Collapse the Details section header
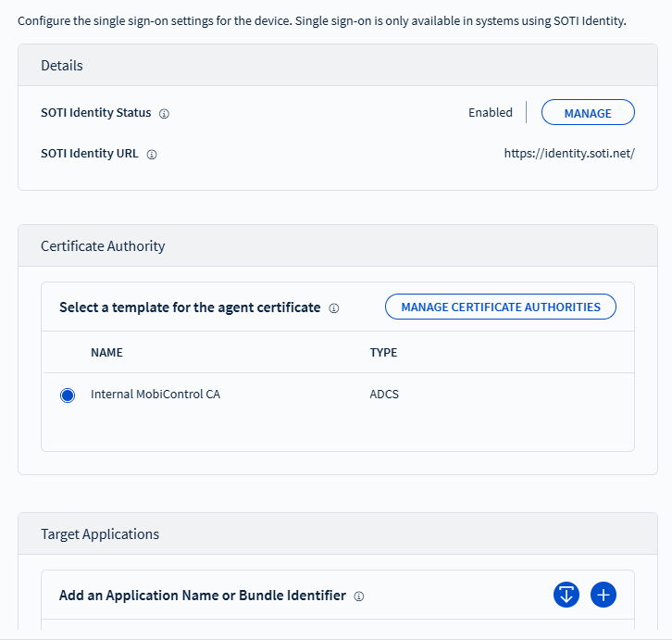Image resolution: width=672 pixels, height=640 pixels. click(x=62, y=66)
